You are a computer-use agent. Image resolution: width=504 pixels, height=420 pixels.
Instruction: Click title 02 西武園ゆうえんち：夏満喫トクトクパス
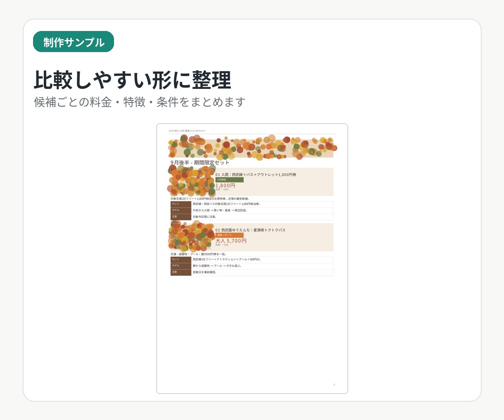pyautogui.click(x=250, y=230)
